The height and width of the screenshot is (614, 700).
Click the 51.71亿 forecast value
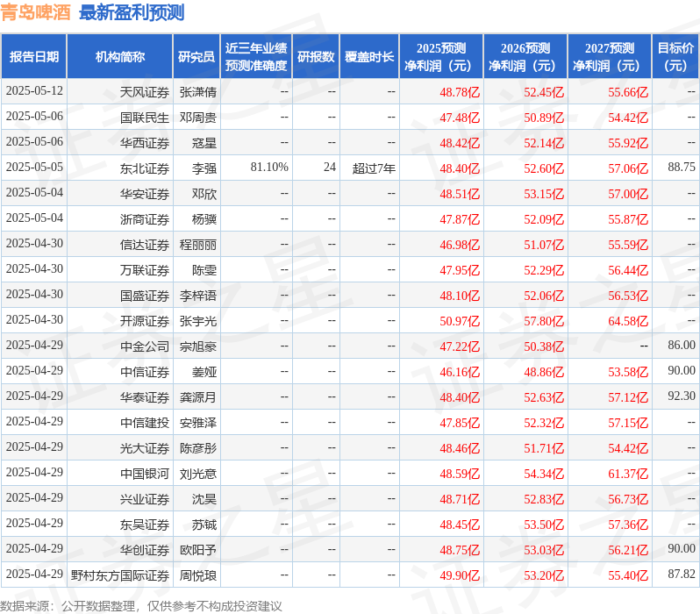click(544, 449)
